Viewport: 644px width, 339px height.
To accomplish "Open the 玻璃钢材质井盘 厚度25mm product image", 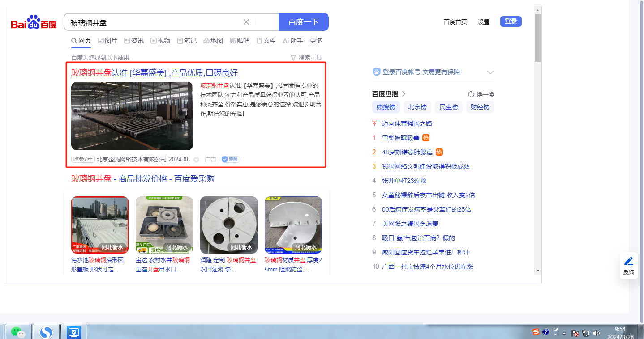I will click(293, 225).
